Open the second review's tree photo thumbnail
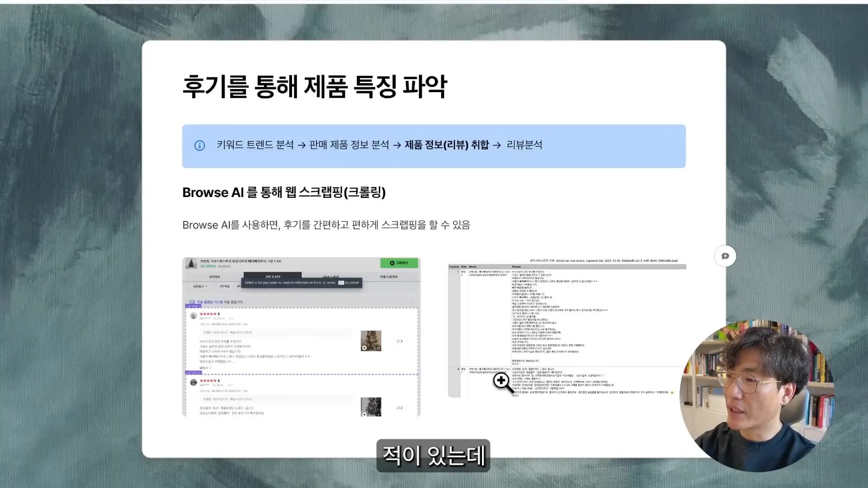Image resolution: width=868 pixels, height=488 pixels. [x=371, y=407]
